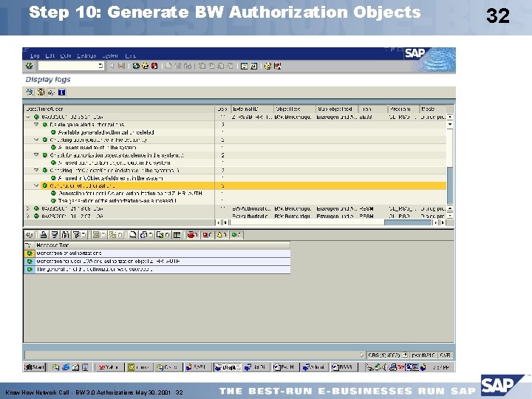Image resolution: width=532 pixels, height=399 pixels.
Task: Collapse the first 04/30 log entry
Action: coord(28,117)
